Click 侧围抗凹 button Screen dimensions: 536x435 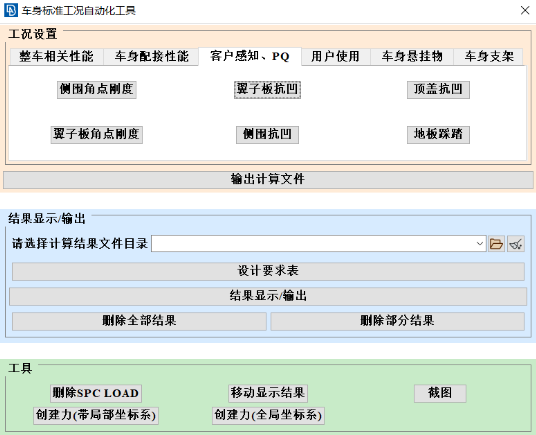click(267, 135)
